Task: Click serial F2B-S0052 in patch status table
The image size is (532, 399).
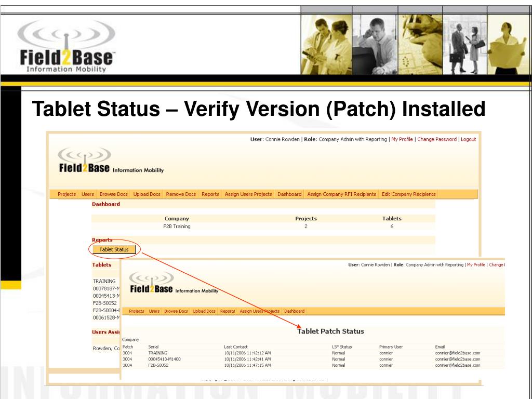Action: coord(158,365)
